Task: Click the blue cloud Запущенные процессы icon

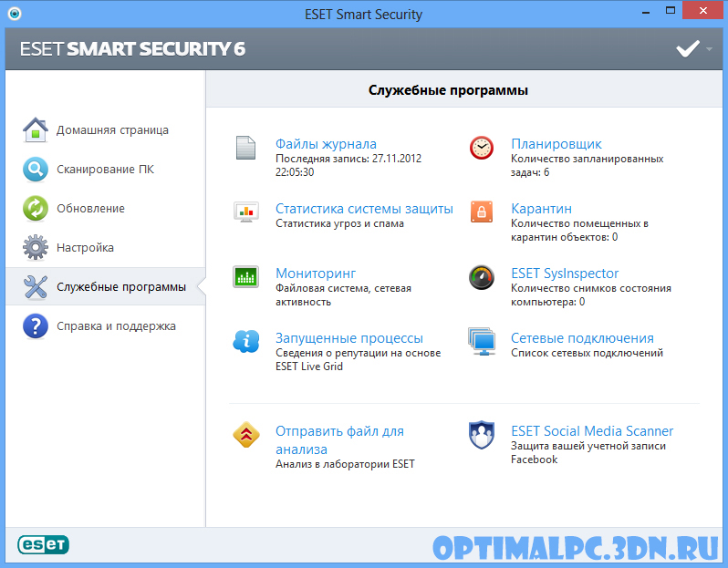Action: [x=246, y=342]
